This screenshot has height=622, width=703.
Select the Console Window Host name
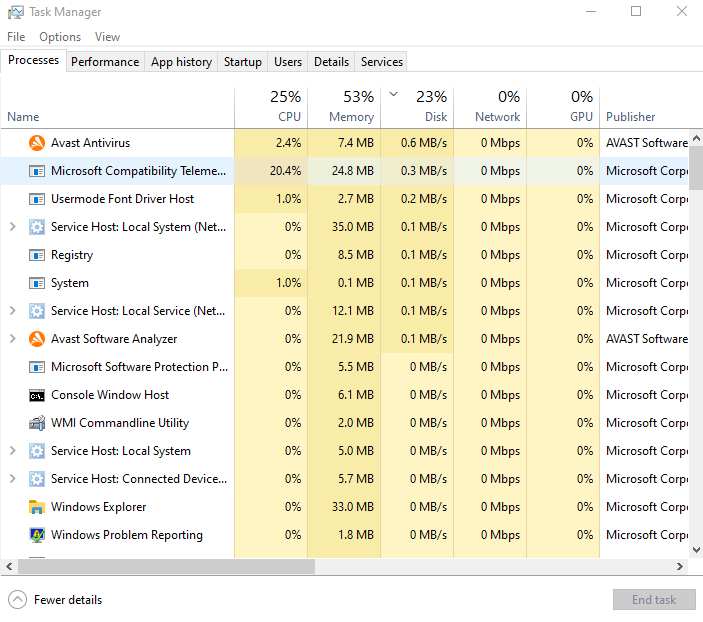110,395
